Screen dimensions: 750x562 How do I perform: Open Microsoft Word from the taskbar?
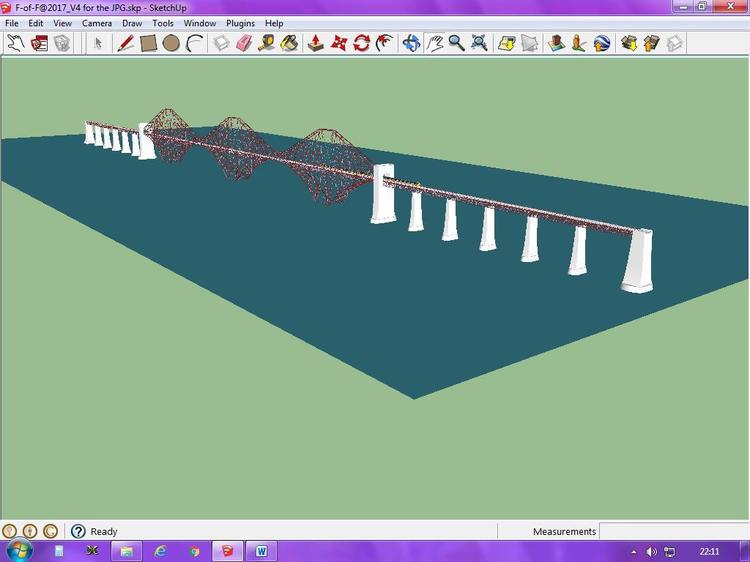(261, 551)
